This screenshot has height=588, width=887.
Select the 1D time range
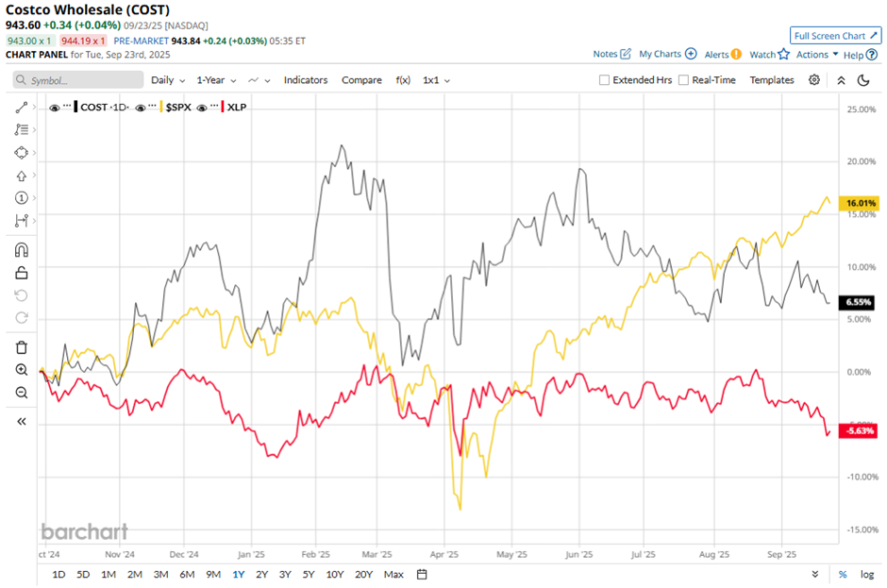point(59,575)
